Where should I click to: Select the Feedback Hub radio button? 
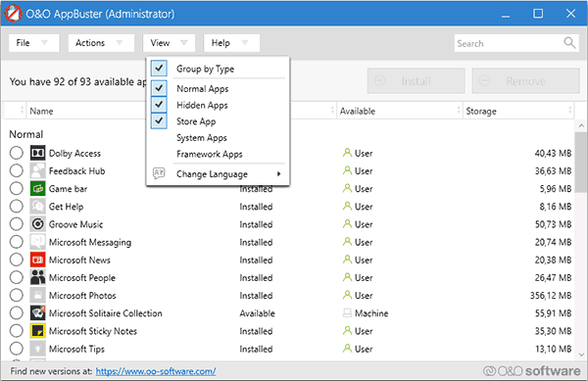tap(16, 170)
